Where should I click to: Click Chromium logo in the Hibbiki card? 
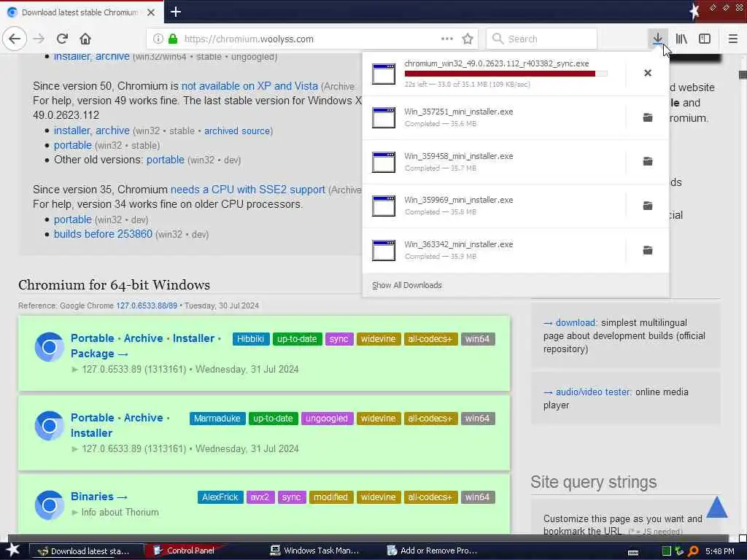point(49,347)
